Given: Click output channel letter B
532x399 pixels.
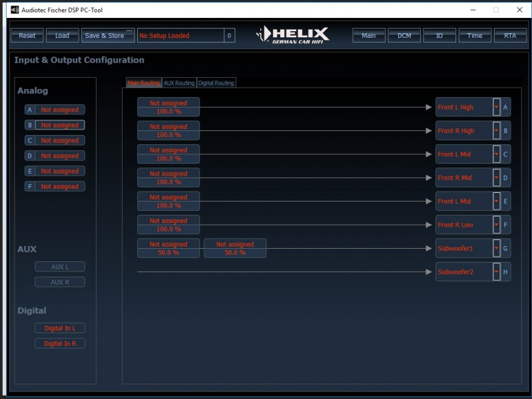Looking at the screenshot, I should 505,130.
